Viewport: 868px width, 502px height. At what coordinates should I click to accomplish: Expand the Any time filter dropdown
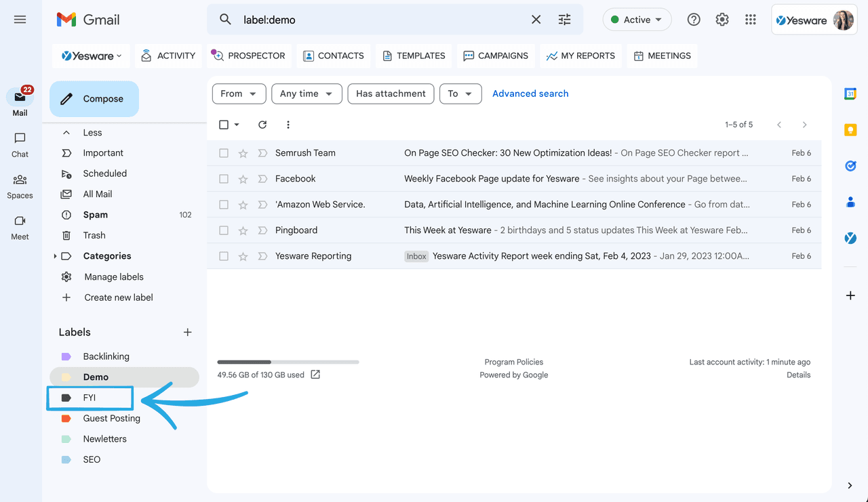(x=306, y=93)
